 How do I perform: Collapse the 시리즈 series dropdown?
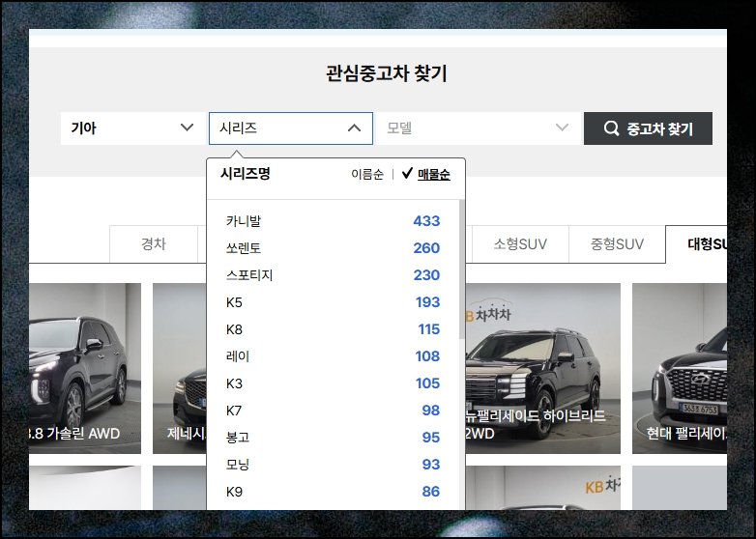click(x=291, y=128)
